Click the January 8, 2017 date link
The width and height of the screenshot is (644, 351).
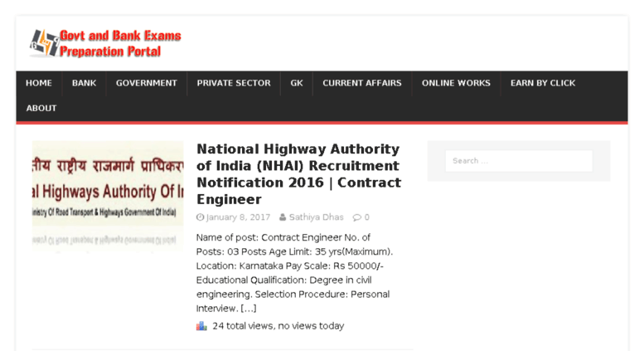pyautogui.click(x=238, y=217)
